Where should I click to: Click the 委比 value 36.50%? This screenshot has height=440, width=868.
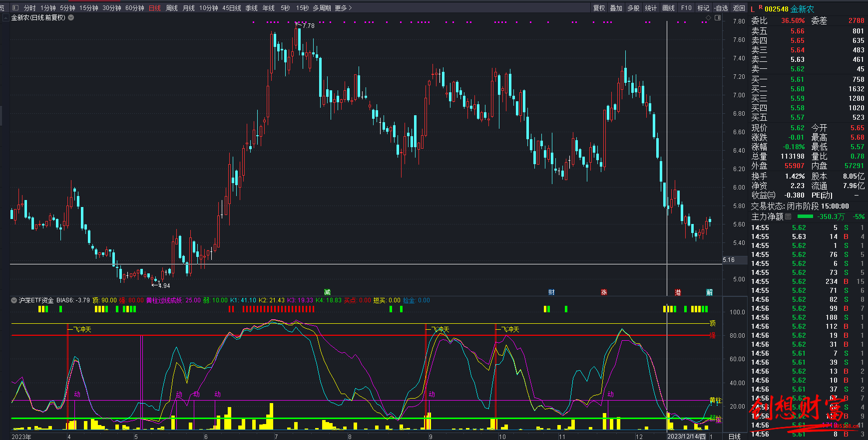pos(793,20)
